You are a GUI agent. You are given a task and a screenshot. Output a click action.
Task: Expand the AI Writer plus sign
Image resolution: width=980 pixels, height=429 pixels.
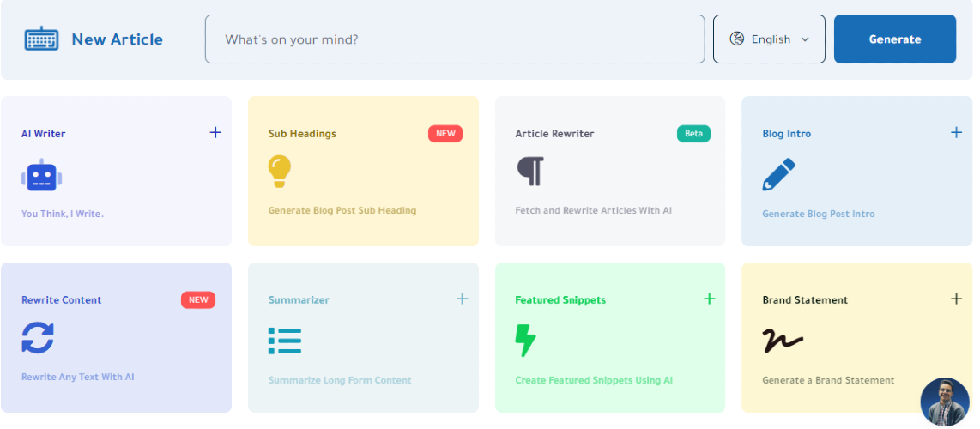[215, 132]
